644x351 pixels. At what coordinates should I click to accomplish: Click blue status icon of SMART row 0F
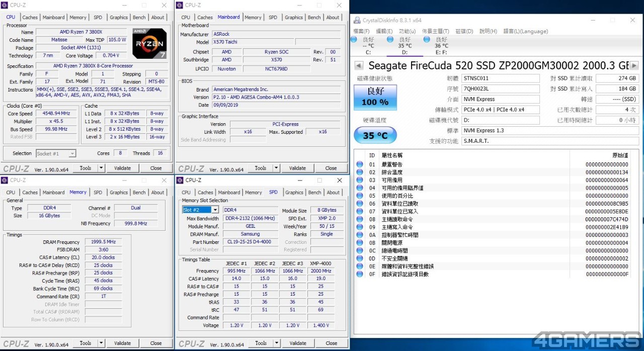coord(360,274)
